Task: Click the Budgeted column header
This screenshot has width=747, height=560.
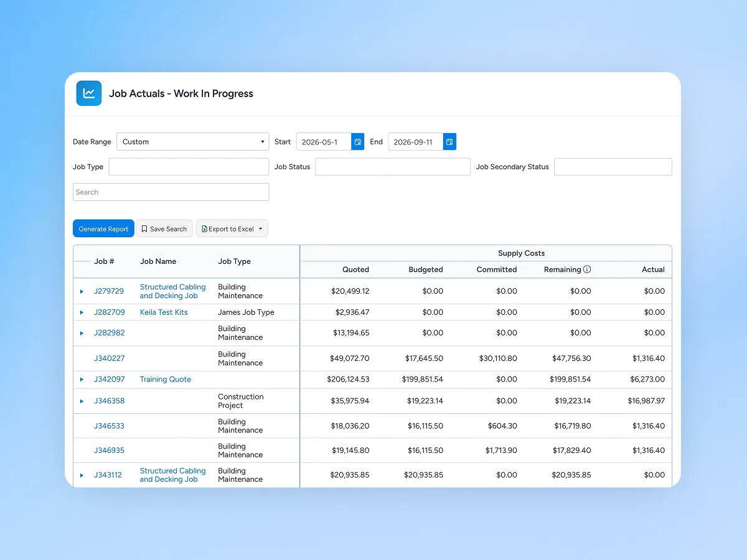Action: [x=426, y=269]
